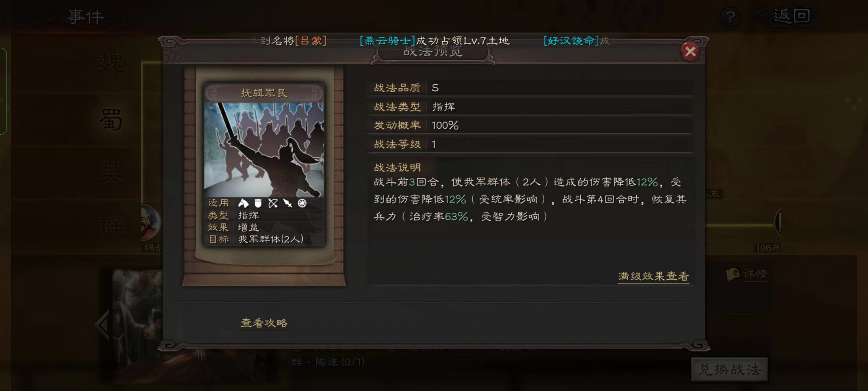
Task: Click the 兑换战法 exchange button
Action: [730, 370]
